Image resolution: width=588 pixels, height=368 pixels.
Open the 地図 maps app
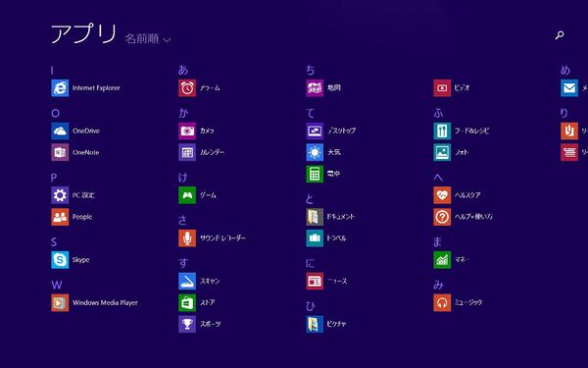[x=323, y=88]
